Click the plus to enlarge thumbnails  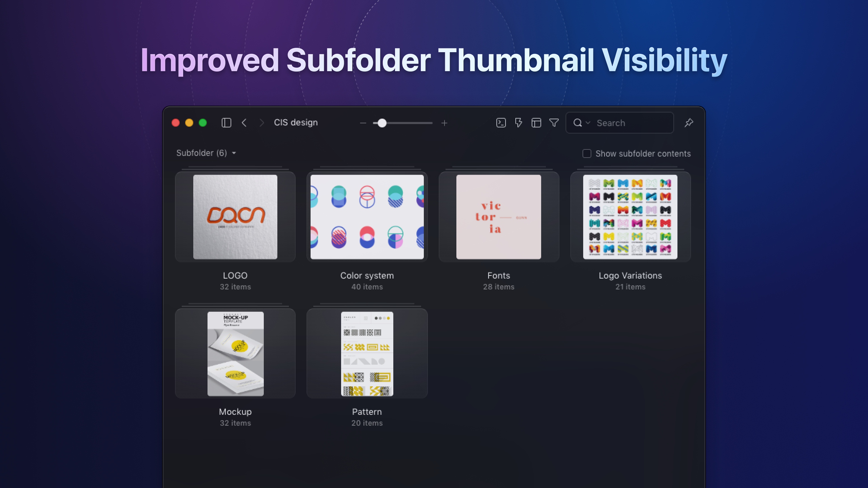[445, 123]
